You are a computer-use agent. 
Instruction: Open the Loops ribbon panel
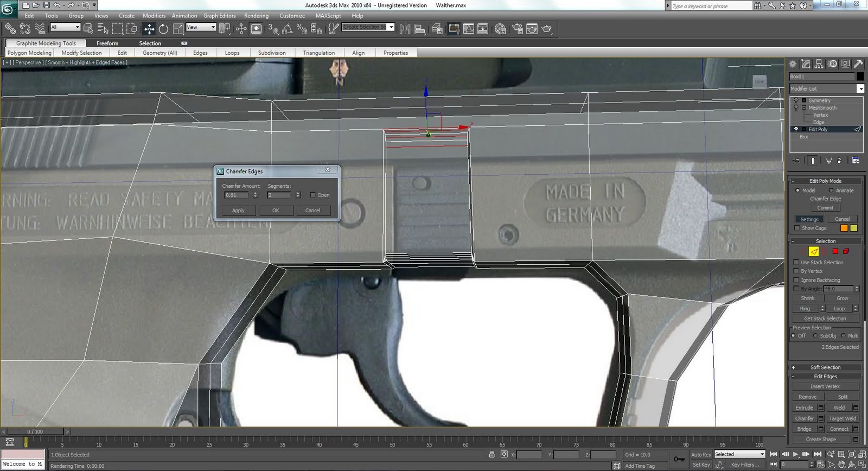pyautogui.click(x=232, y=53)
